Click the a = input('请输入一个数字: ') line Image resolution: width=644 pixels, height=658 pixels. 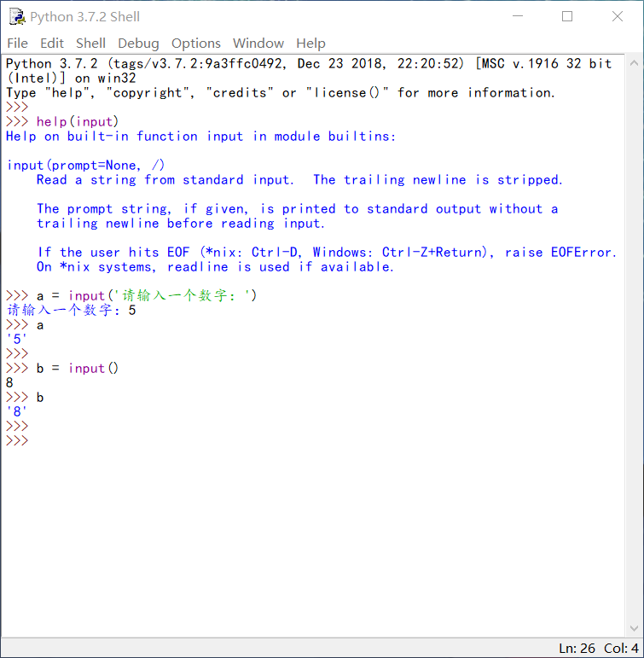coord(131,296)
